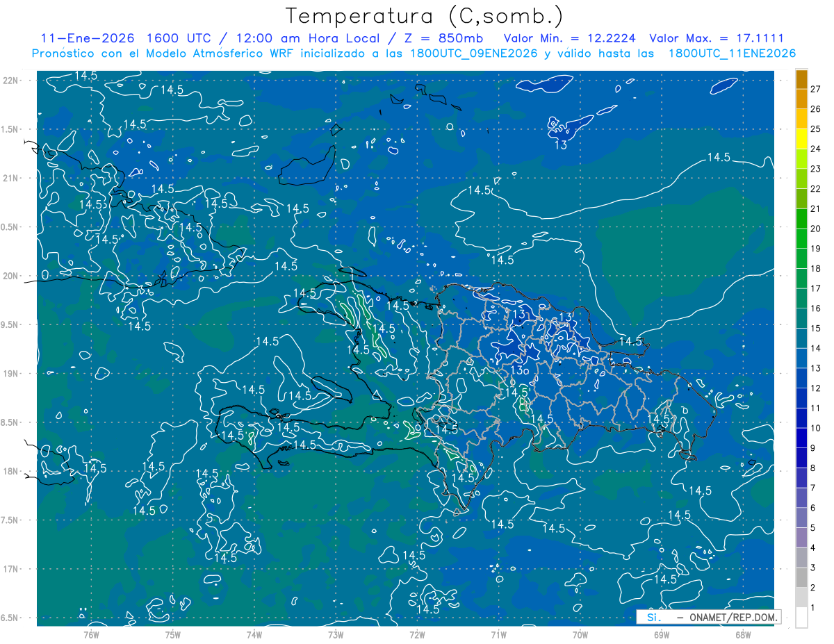Click color scale value "2"
The width and height of the screenshot is (834, 644).
tap(813, 588)
